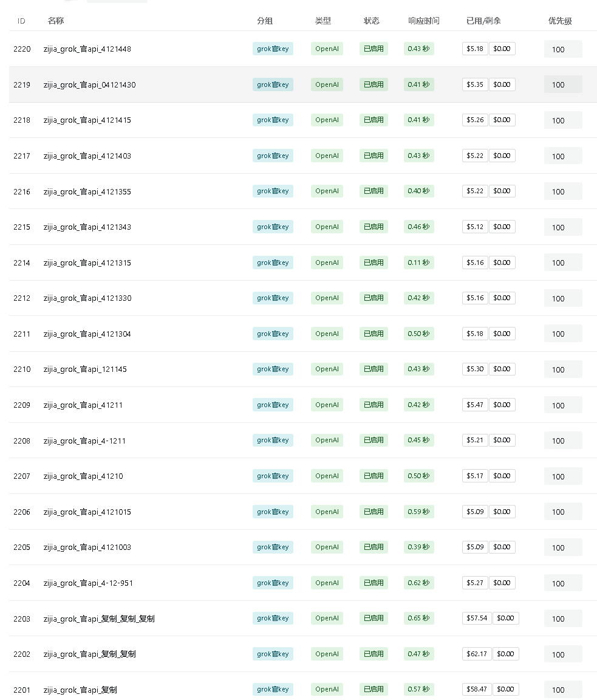Click used quota $5.22 for channel 2216

[x=475, y=191]
